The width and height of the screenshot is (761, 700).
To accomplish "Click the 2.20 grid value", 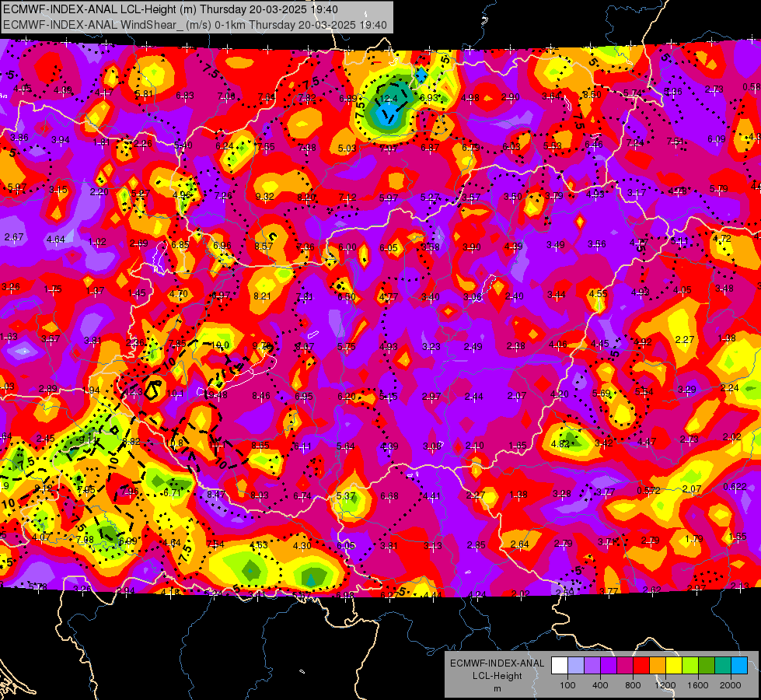I will point(99,192).
